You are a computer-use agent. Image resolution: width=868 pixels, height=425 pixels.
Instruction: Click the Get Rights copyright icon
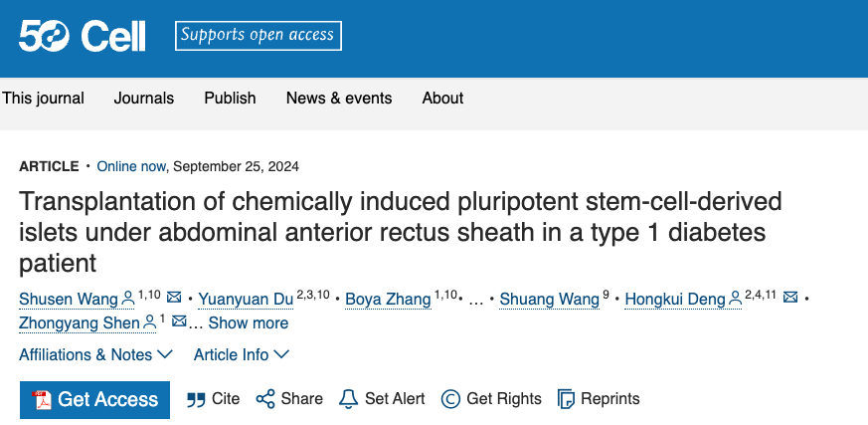coord(451,399)
